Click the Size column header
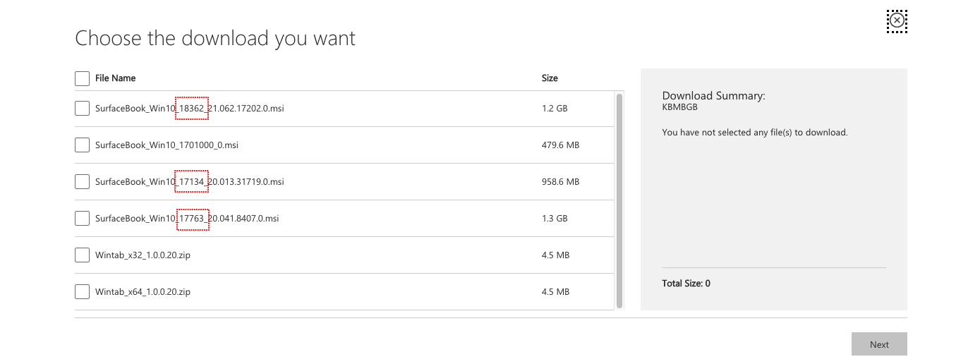Image resolution: width=980 pixels, height=364 pixels. point(550,78)
